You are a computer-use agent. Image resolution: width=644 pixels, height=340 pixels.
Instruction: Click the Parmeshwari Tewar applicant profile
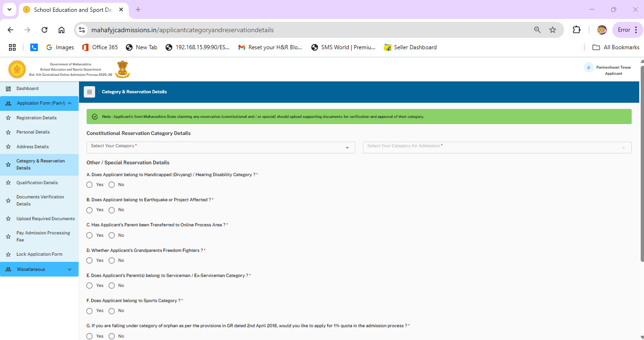click(x=609, y=70)
